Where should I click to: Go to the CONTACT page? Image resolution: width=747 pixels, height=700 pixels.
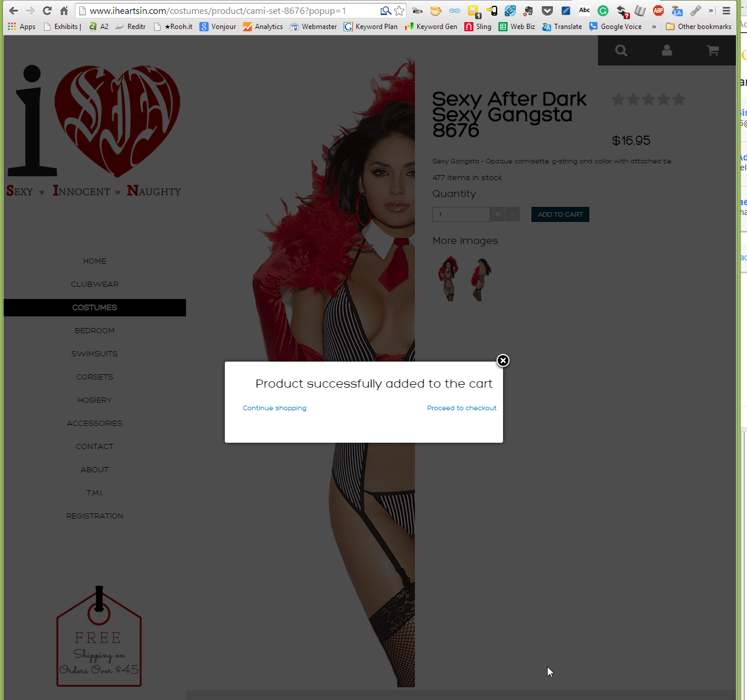(x=94, y=447)
